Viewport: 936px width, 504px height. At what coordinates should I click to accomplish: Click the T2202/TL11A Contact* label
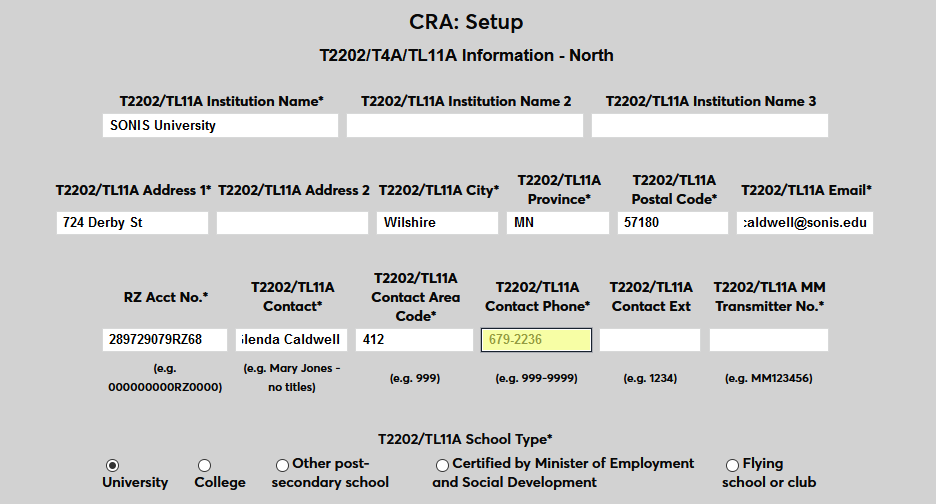click(292, 297)
